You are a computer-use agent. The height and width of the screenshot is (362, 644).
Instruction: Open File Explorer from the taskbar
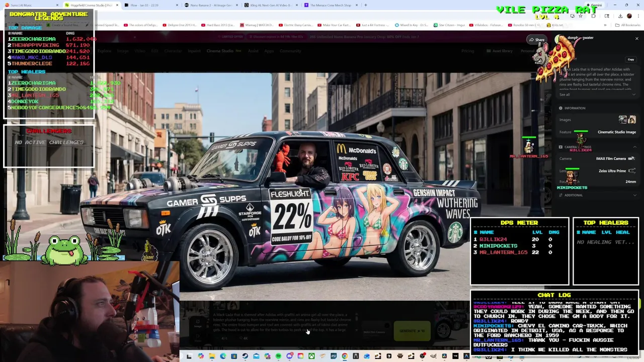coord(212,356)
